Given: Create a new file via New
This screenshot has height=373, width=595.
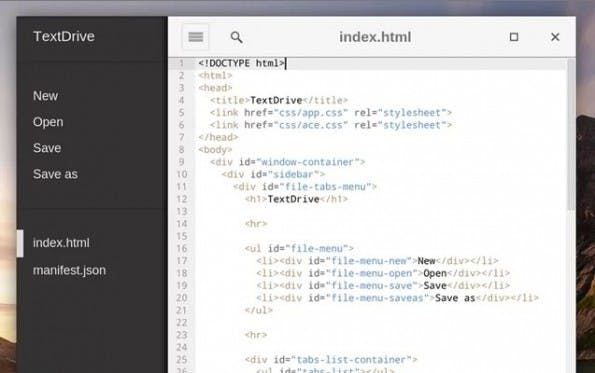Looking at the screenshot, I should pyautogui.click(x=46, y=96).
